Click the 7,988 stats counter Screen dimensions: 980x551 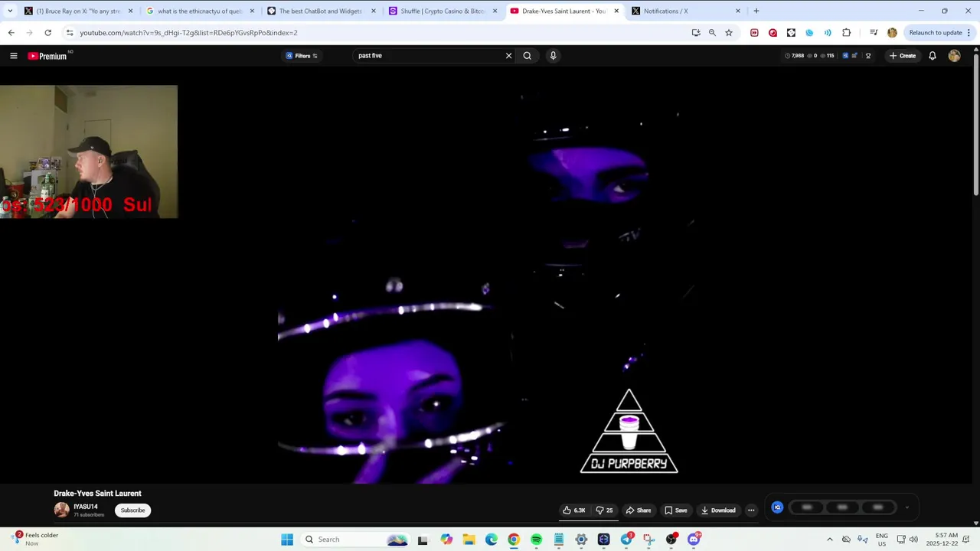point(795,56)
